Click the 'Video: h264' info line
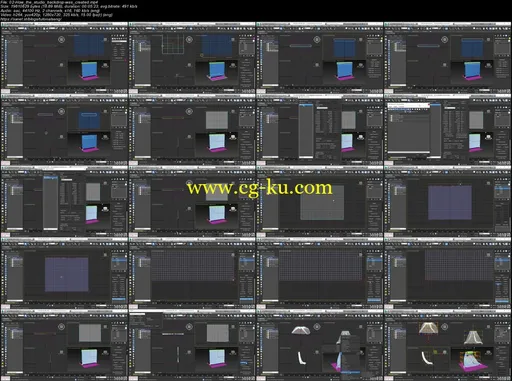Image resolution: width=512 pixels, height=381 pixels. click(57, 15)
